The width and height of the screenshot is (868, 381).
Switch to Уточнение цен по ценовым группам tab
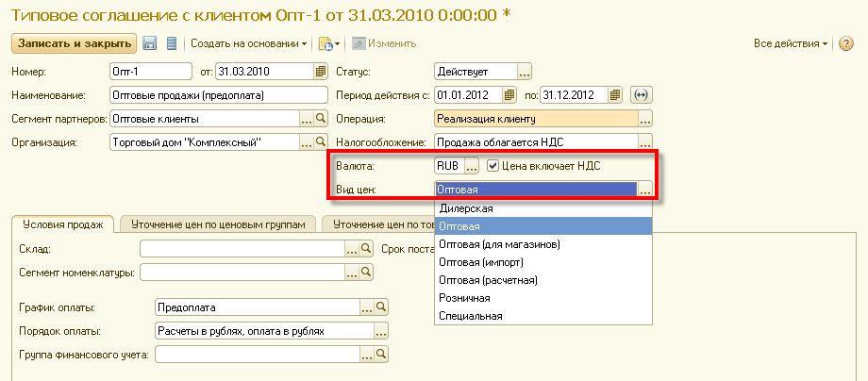219,224
